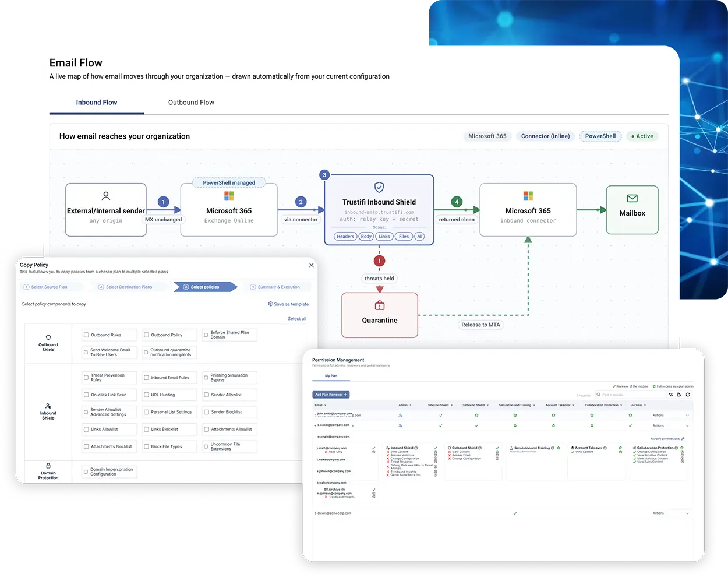
Task: Click the Inbound Shield icon in Copy Policy
Action: (x=48, y=406)
